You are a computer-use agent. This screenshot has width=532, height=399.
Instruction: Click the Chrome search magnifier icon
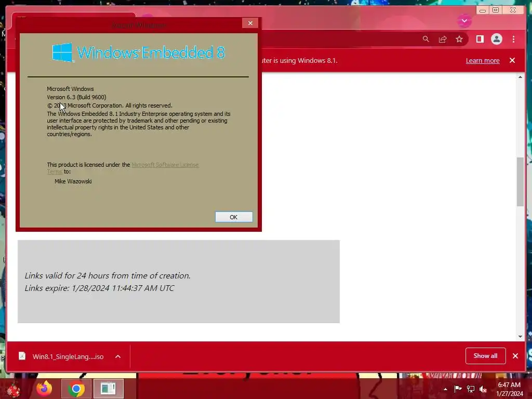tap(426, 39)
